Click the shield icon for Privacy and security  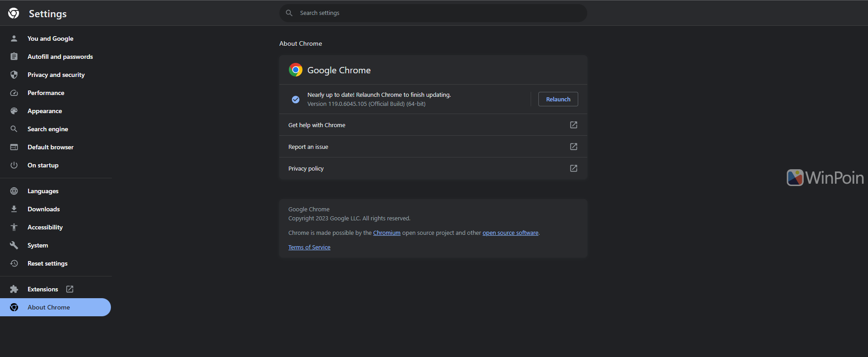click(14, 75)
